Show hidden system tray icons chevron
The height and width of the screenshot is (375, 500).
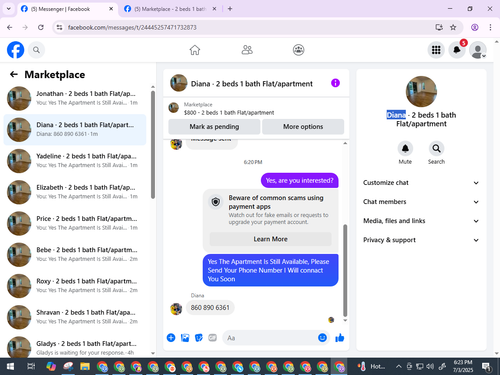point(398,367)
